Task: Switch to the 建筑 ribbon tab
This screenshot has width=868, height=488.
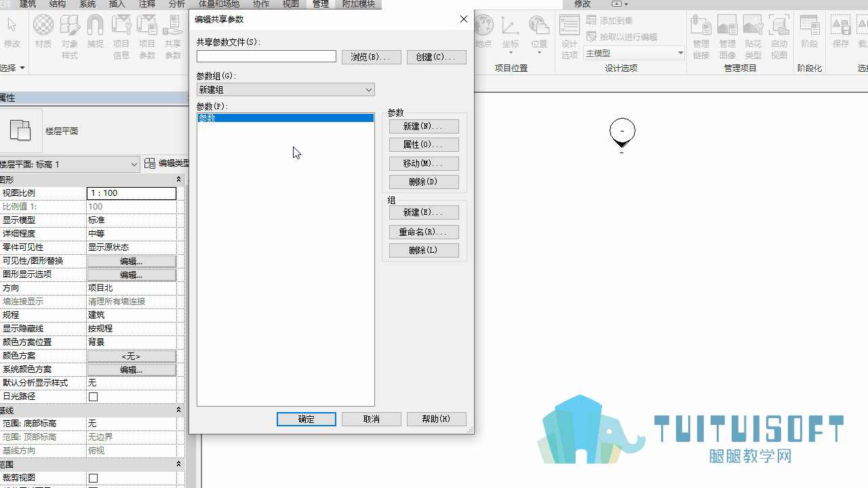Action: 28,4
